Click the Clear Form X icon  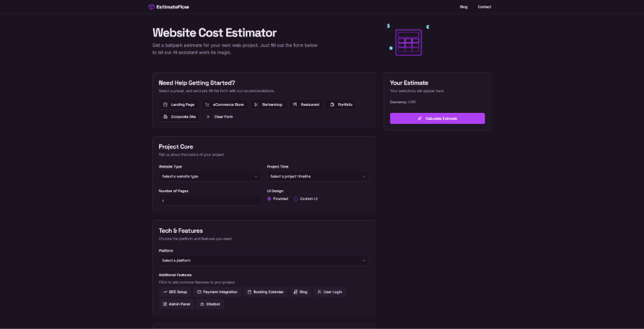(x=208, y=117)
